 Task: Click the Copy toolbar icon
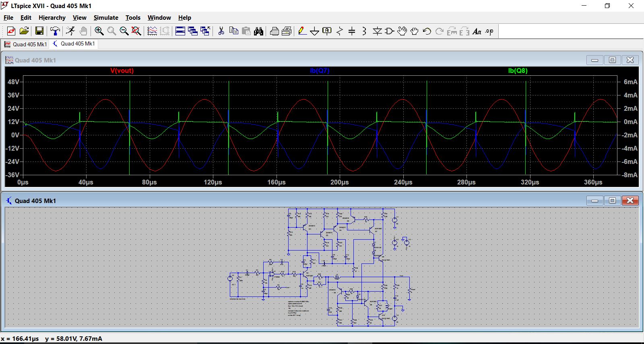tap(233, 31)
